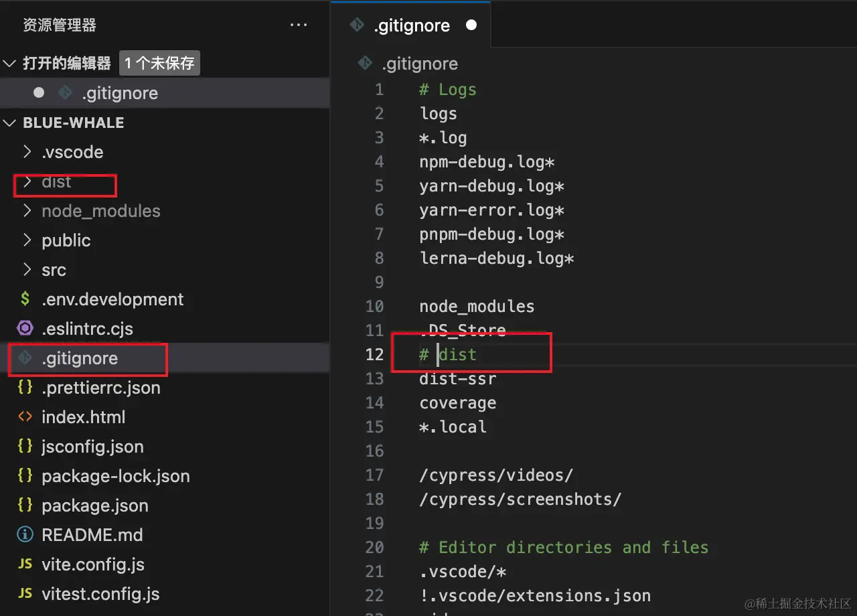Image resolution: width=857 pixels, height=616 pixels.
Task: Click the "# dist" comment in the editor
Action: coord(448,355)
